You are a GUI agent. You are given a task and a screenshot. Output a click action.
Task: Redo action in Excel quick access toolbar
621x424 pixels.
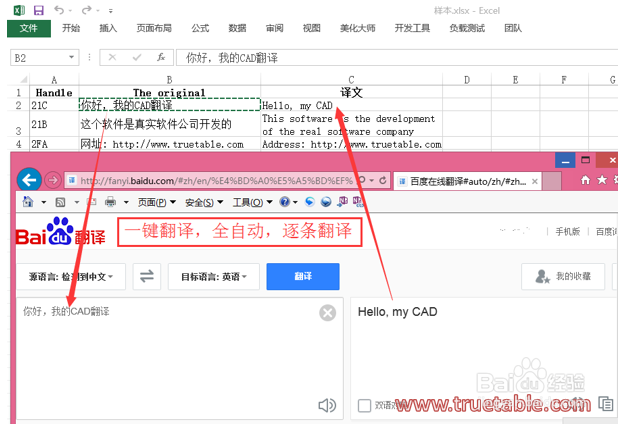coord(87,10)
